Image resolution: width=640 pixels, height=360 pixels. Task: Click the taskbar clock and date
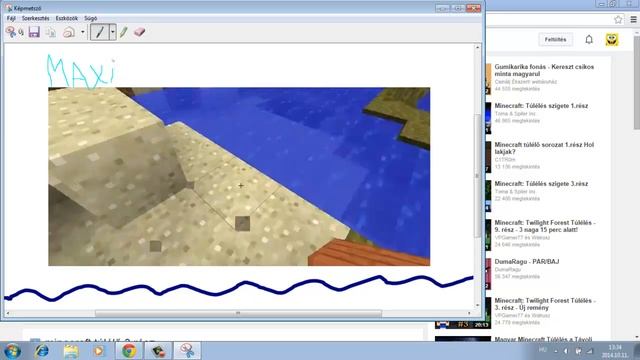pos(616,351)
